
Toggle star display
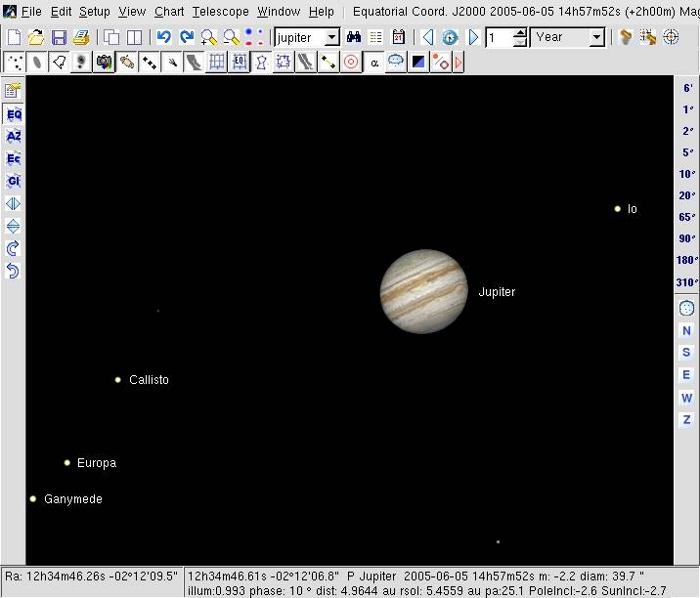[14, 63]
